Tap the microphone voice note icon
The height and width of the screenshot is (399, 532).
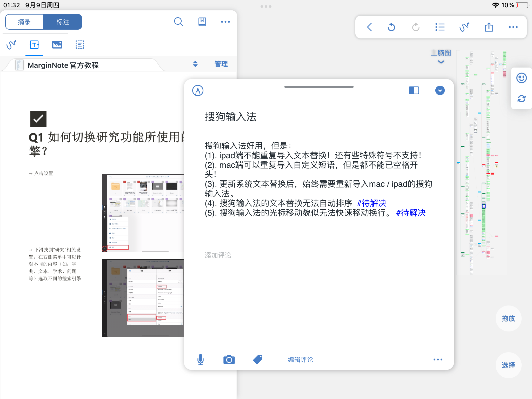(200, 360)
